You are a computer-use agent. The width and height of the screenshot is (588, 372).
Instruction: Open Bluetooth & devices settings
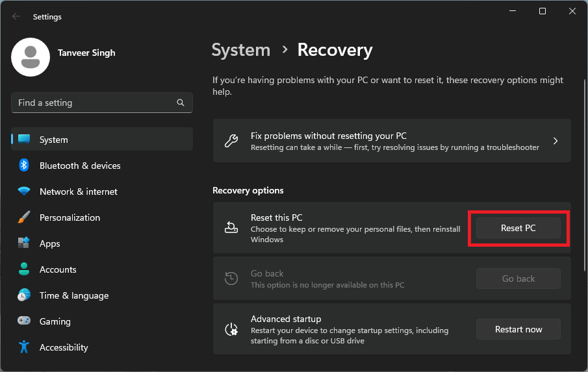click(102, 165)
